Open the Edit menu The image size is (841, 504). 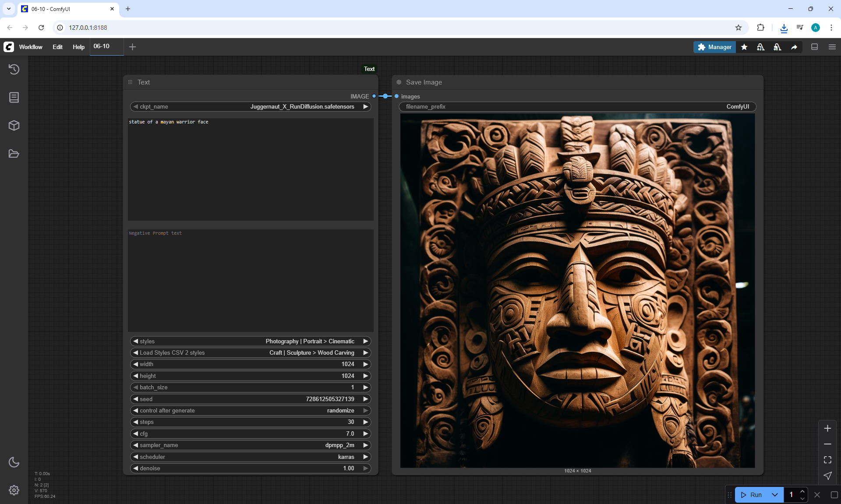(57, 47)
